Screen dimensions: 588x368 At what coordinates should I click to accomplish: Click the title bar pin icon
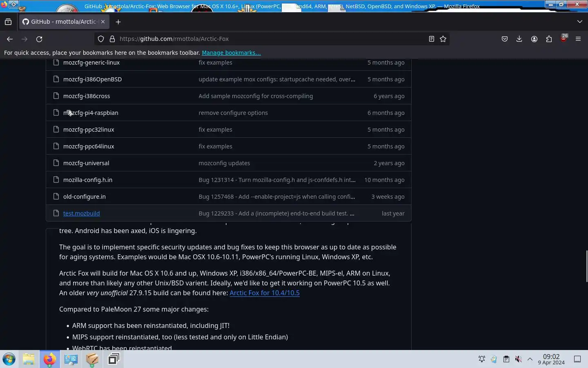pos(13,4)
